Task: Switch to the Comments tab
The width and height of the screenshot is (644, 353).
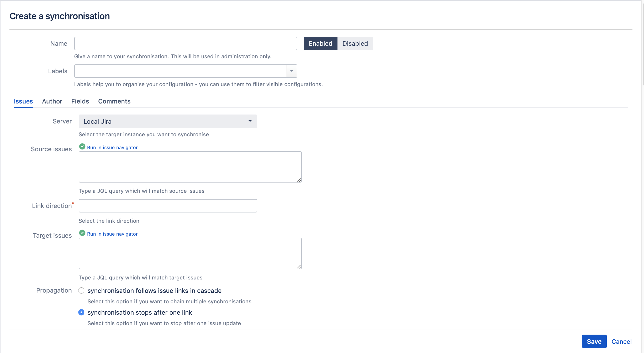Action: (114, 101)
